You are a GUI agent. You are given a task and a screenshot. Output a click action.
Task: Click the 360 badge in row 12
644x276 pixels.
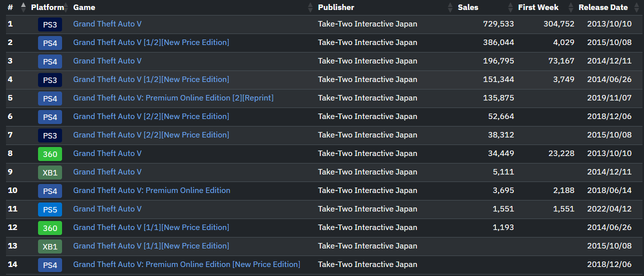50,228
